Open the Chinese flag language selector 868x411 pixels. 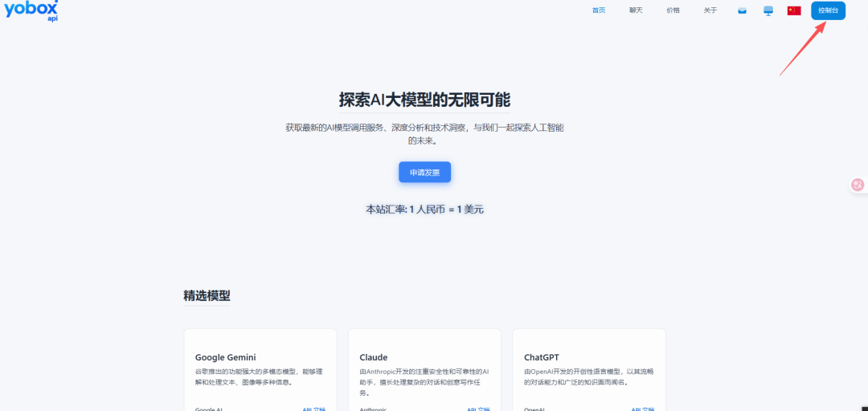click(794, 10)
